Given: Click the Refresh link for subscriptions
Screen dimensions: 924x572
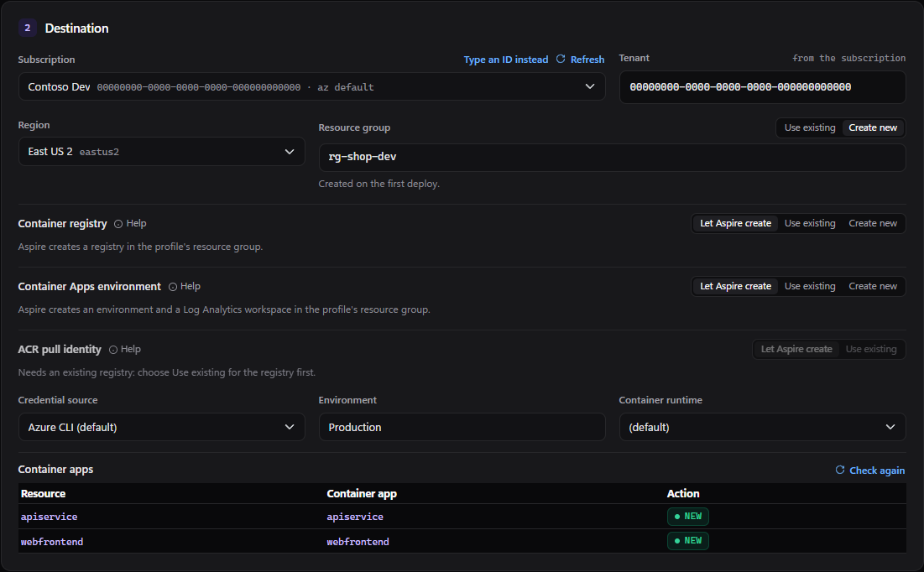Looking at the screenshot, I should click(587, 60).
